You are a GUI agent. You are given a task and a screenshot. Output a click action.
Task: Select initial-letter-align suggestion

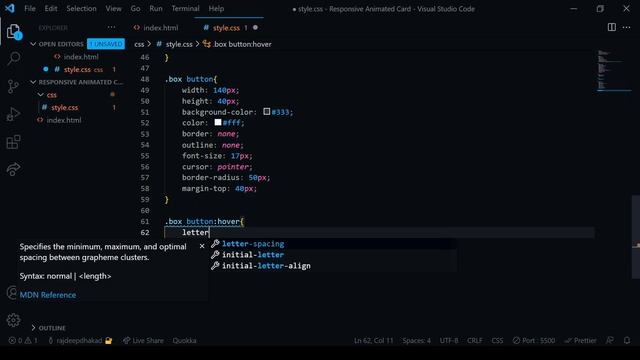click(x=332, y=266)
